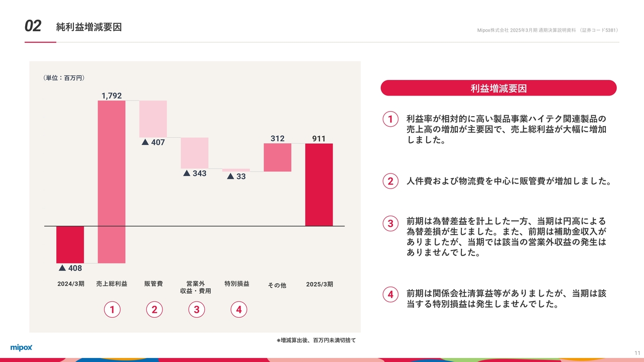Image resolution: width=644 pixels, height=362 pixels.
Task: Click the Mipox株式会社 2025年3月期 header text
Action: 547,30
